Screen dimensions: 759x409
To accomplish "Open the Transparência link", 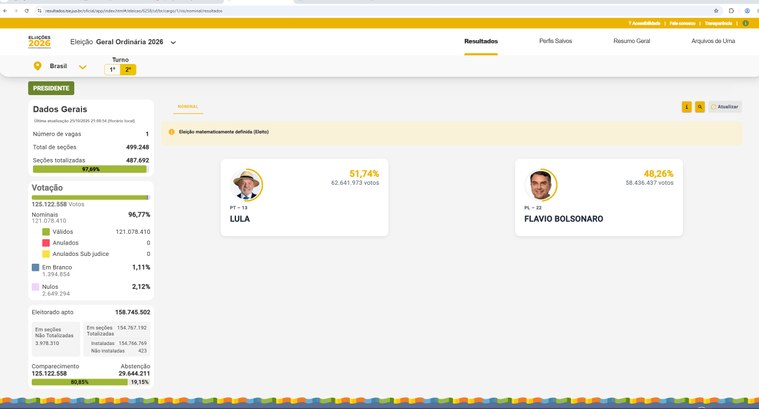I will click(718, 23).
